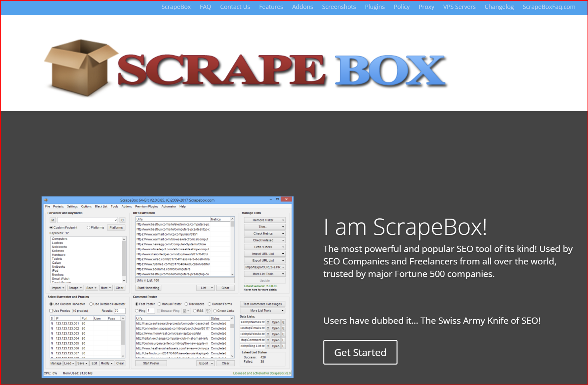Open Remove / Filter dropdown
The width and height of the screenshot is (588, 385).
pyautogui.click(x=264, y=220)
